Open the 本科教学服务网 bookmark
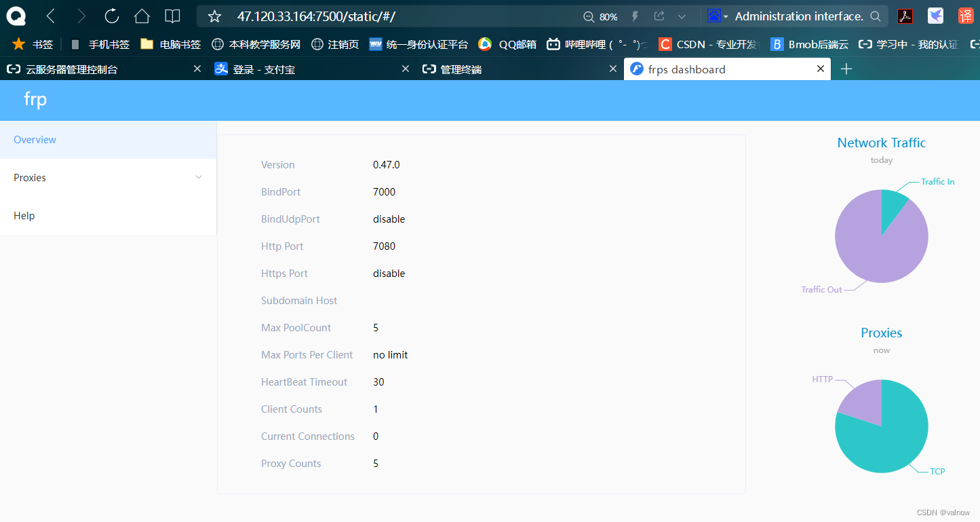Viewport: 980px width, 522px height. click(256, 44)
